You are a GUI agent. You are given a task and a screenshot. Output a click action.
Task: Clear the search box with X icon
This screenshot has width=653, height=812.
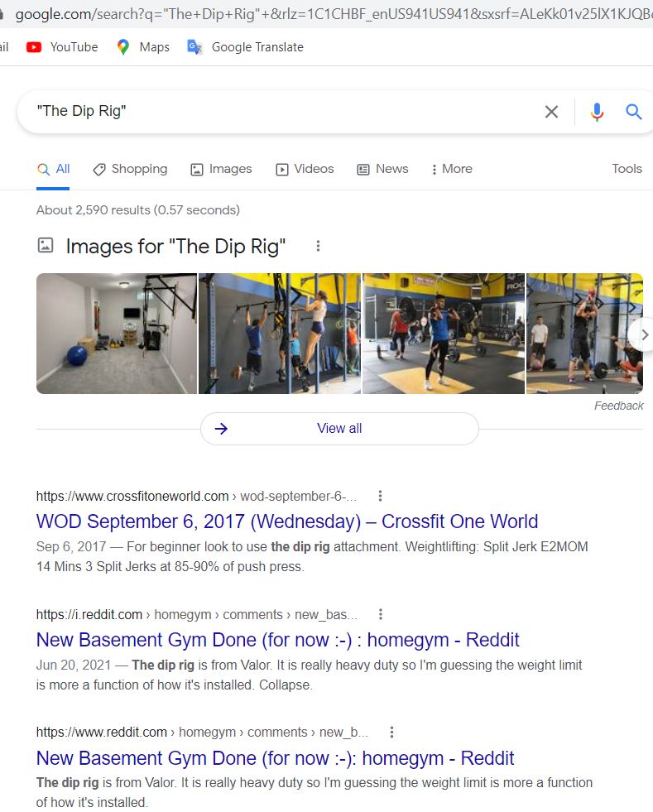click(551, 112)
